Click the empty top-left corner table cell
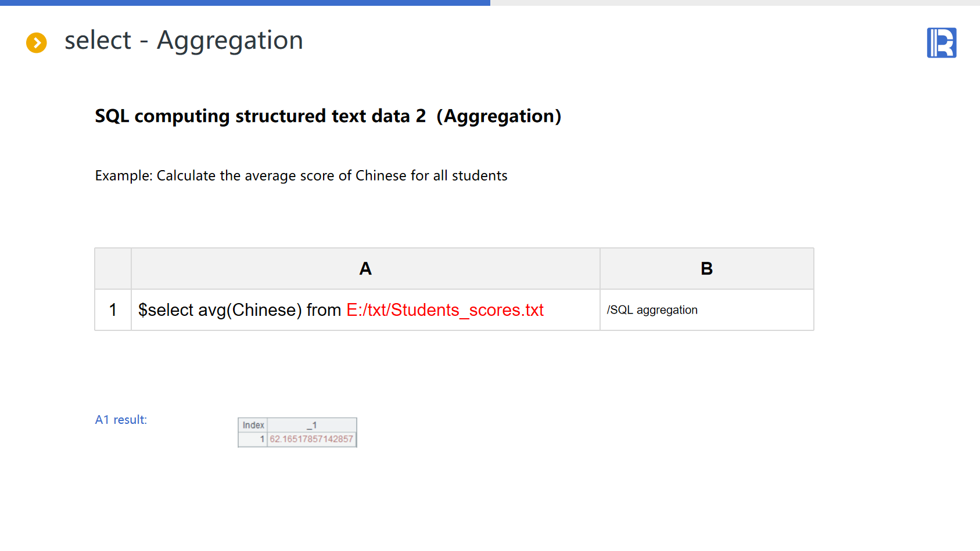The height and width of the screenshot is (551, 980). pyautogui.click(x=113, y=269)
